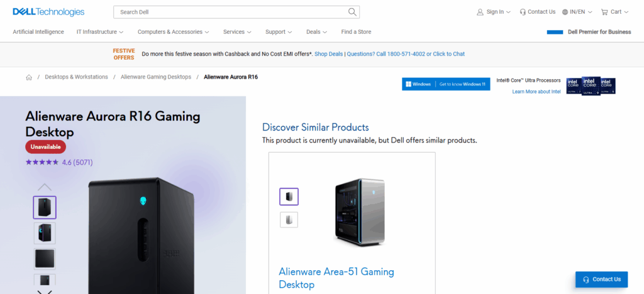Click Questions? Call or Click to Chat link

[406, 54]
